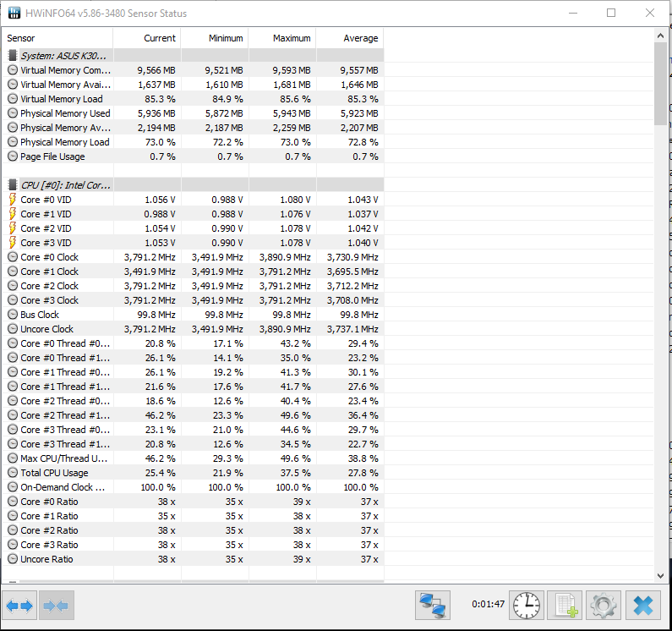Click the Sensor column header

point(57,38)
